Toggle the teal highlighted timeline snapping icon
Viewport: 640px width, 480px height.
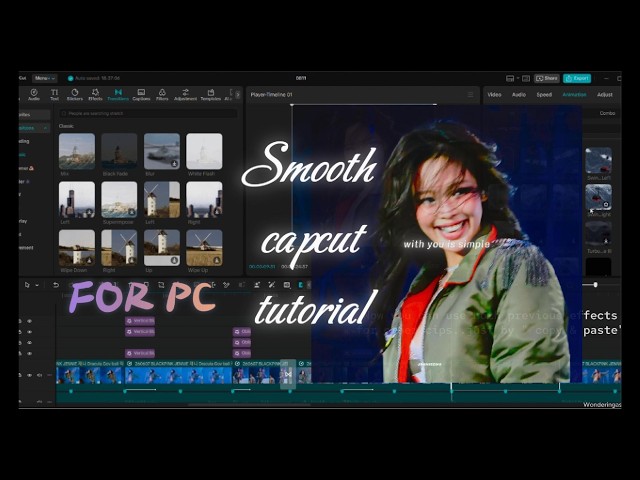[301, 285]
